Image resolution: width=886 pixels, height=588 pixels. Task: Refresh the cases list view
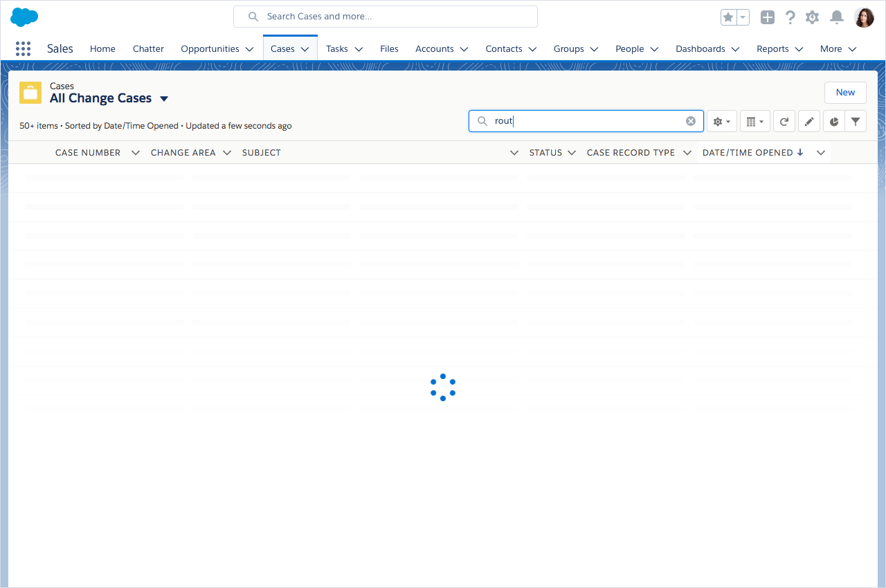pos(784,121)
